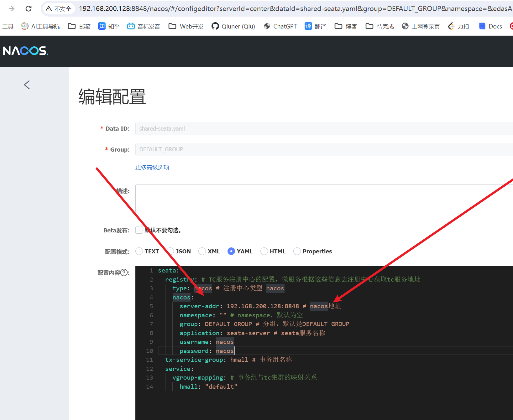Click the Group field
Screen dimensions: 513x420
click(324, 149)
